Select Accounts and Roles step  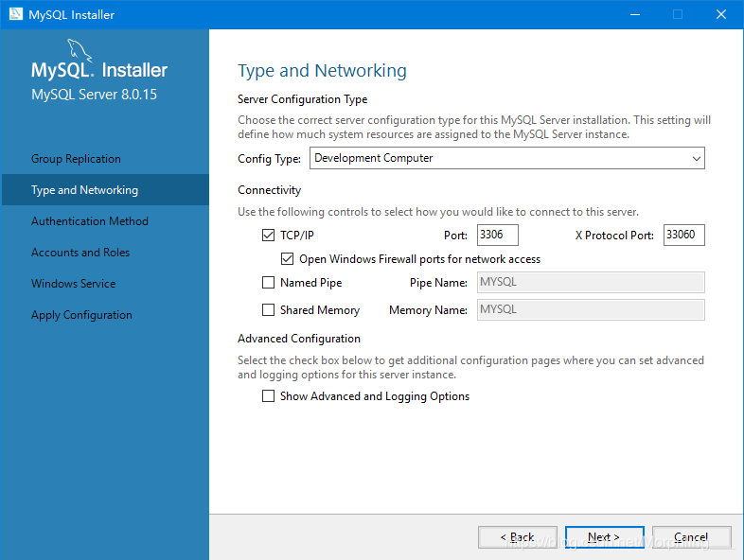pos(80,253)
